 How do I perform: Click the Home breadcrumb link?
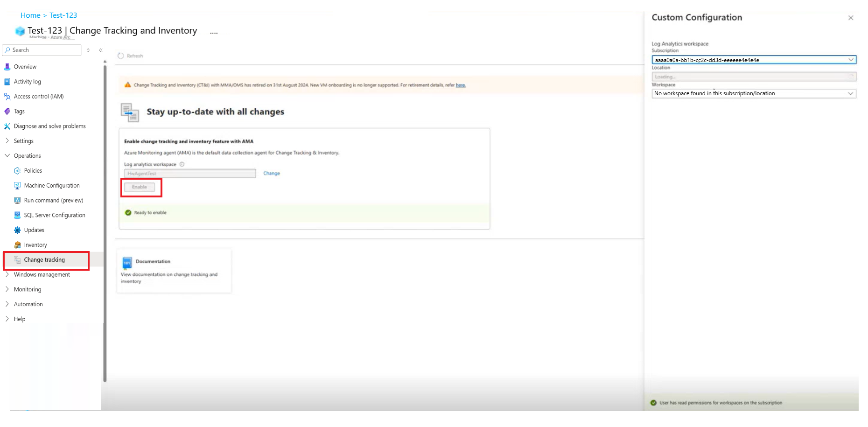[x=30, y=15]
